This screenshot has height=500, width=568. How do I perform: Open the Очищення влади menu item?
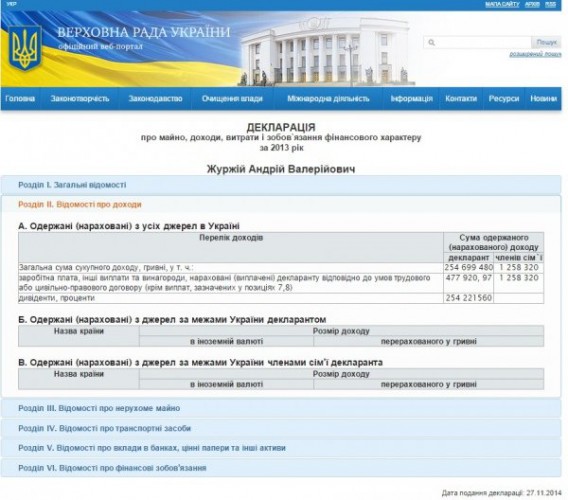click(232, 99)
